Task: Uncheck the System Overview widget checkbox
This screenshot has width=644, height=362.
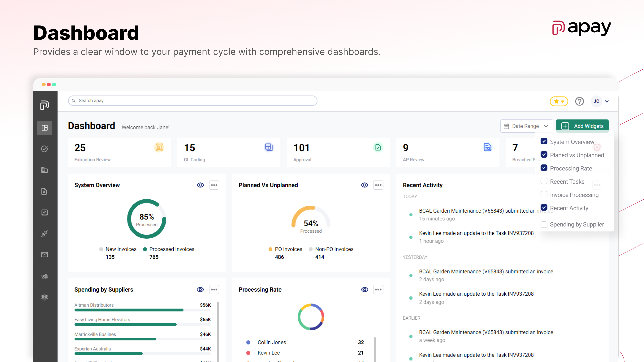Action: point(544,141)
